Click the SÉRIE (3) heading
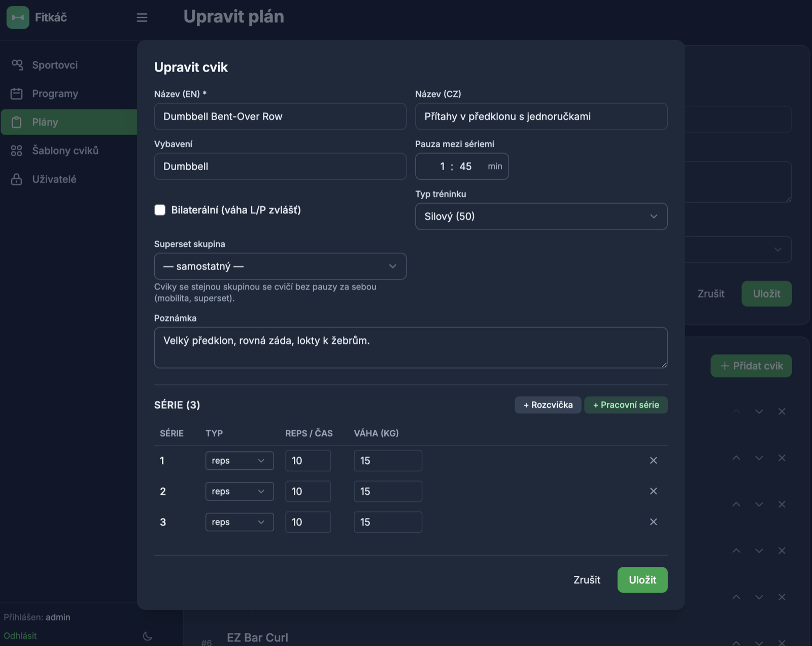The width and height of the screenshot is (812, 646). pyautogui.click(x=177, y=405)
